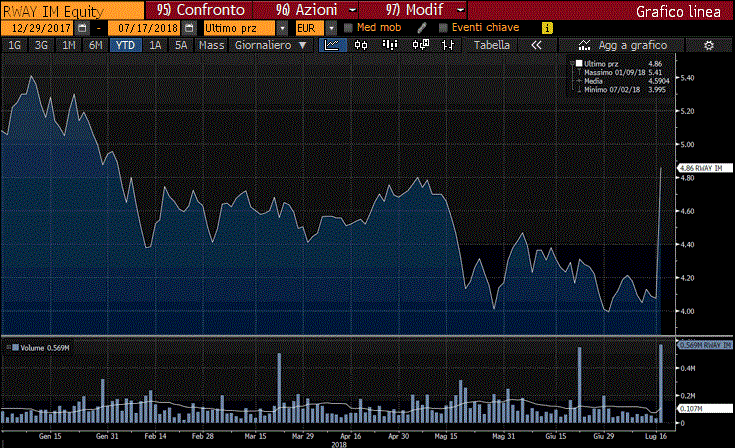Click the Volume 0.569M label
Image resolution: width=735 pixels, height=448 pixels.
click(45, 348)
